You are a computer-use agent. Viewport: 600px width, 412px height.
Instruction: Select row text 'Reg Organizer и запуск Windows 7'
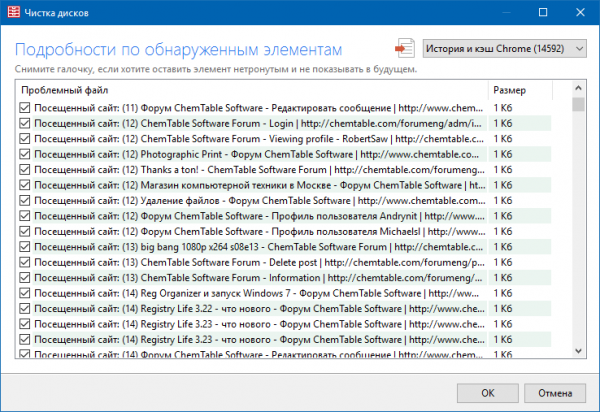[215, 293]
